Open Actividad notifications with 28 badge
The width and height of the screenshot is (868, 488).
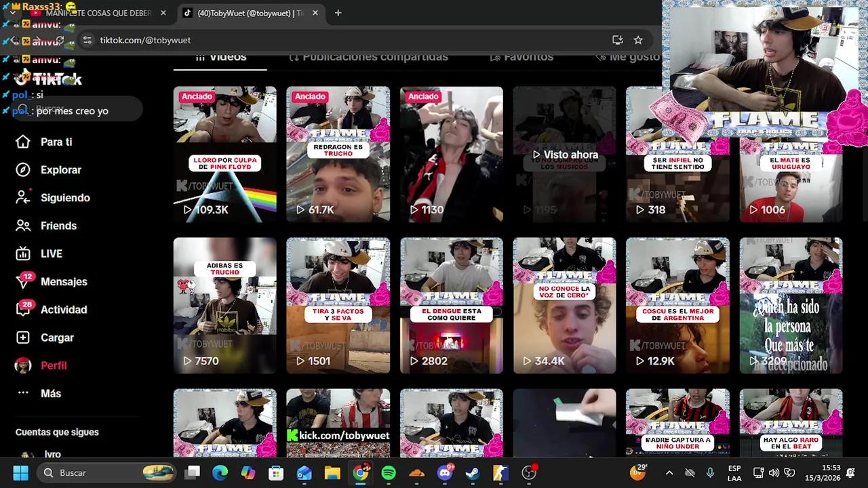(x=64, y=310)
